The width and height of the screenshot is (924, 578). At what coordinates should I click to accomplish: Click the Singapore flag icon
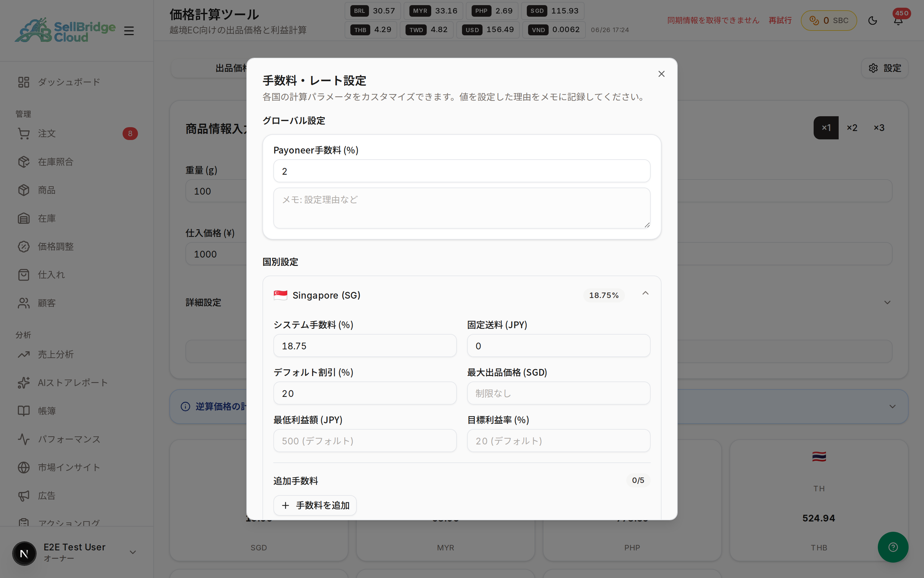point(280,295)
